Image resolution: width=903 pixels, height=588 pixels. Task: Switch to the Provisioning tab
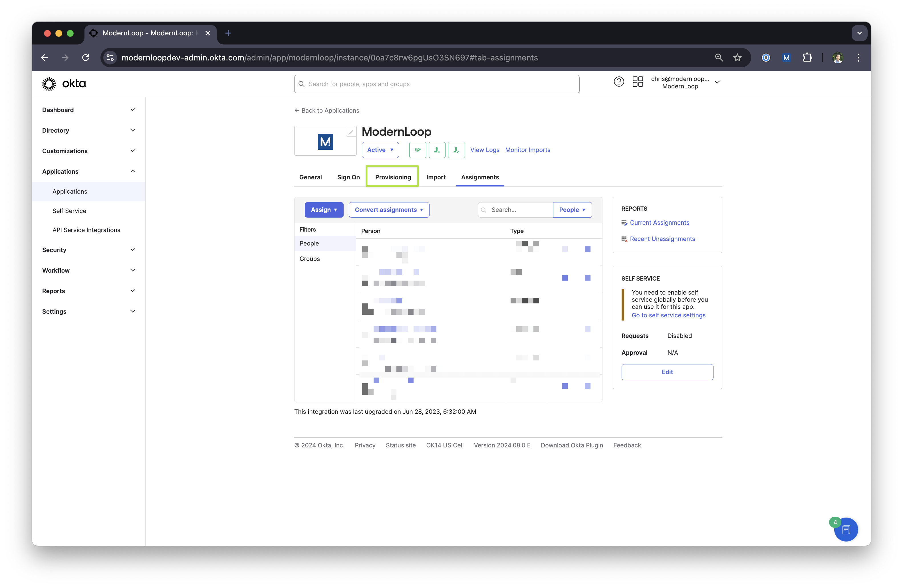click(393, 177)
